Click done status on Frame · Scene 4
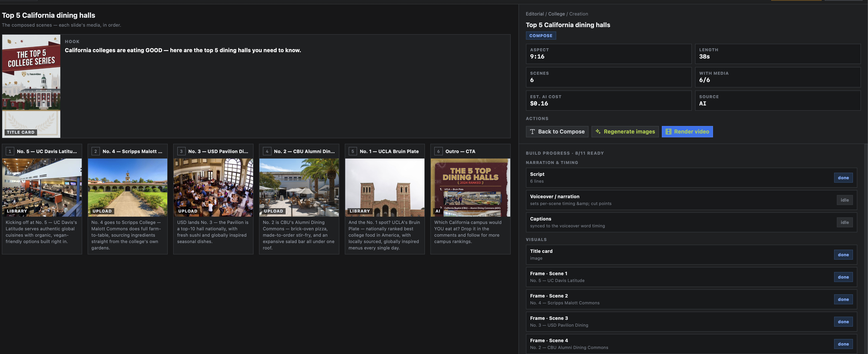The image size is (868, 354). (x=843, y=344)
